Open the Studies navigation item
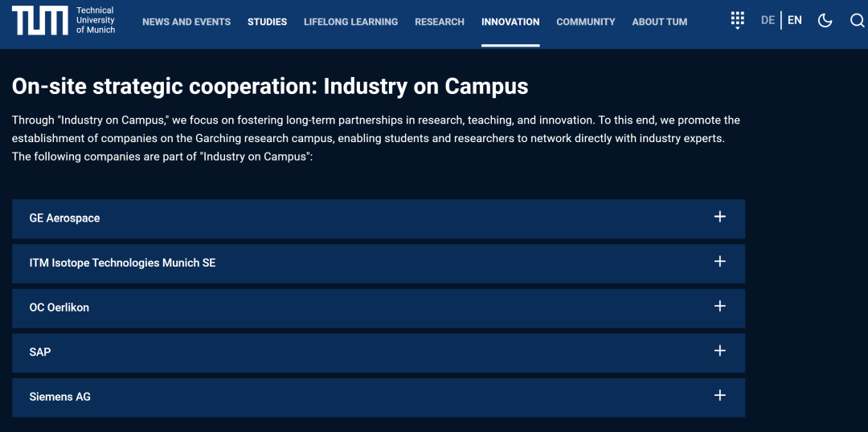868x432 pixels. click(267, 22)
